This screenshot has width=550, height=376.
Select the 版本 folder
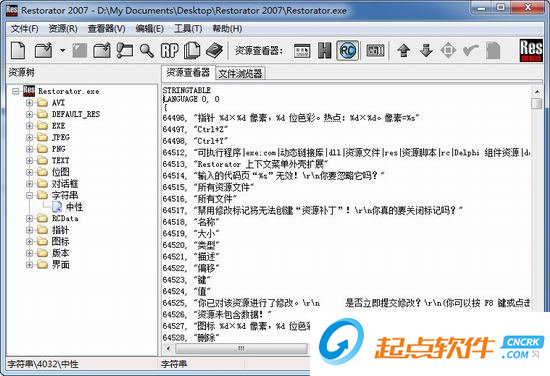[x=60, y=253]
